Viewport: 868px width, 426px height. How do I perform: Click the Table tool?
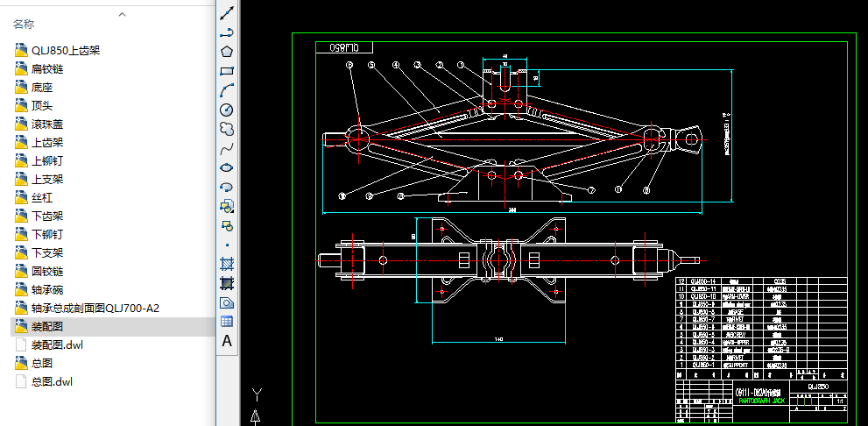pos(227,322)
